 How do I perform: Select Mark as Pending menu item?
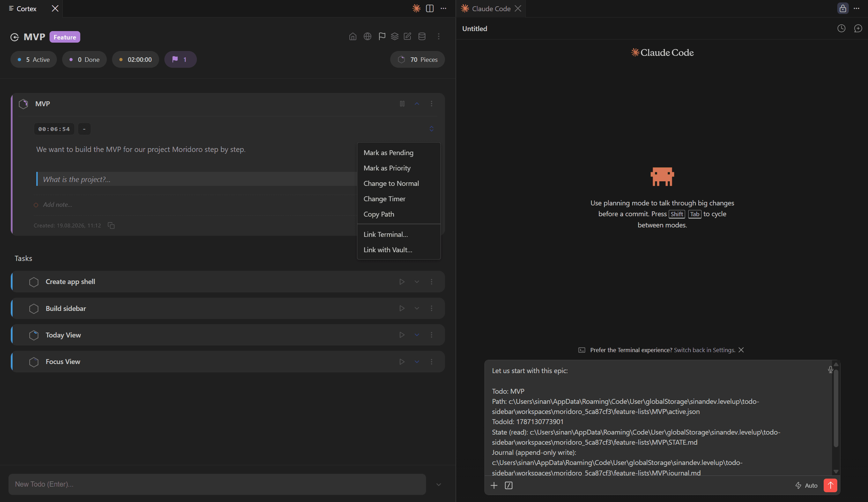(399, 153)
